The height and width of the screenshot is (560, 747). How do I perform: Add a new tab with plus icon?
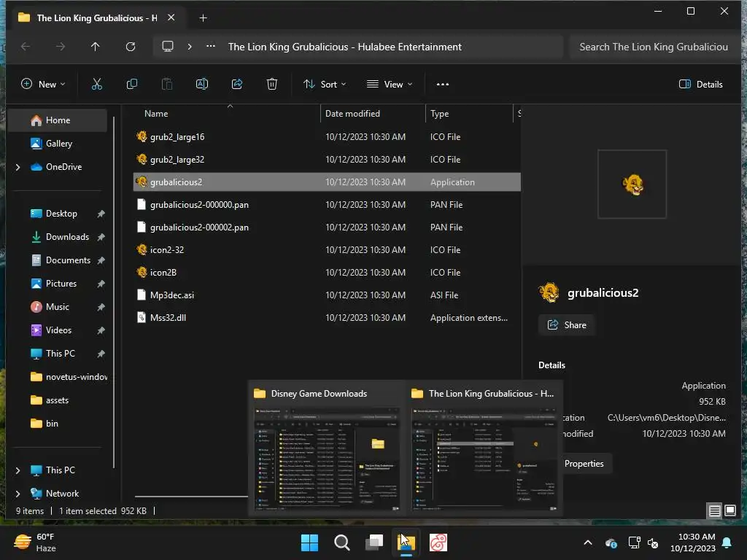pyautogui.click(x=203, y=18)
